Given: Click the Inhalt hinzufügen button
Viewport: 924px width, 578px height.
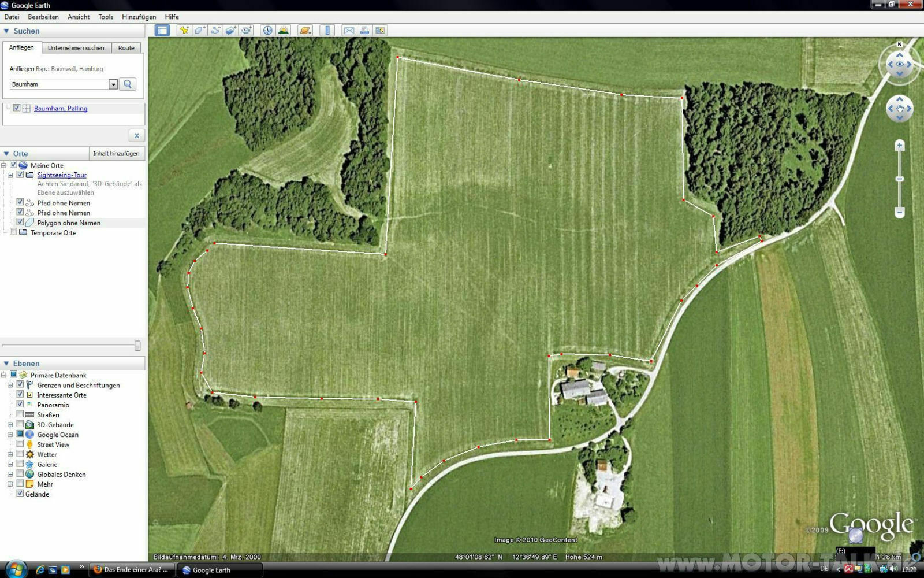Looking at the screenshot, I should click(x=116, y=154).
